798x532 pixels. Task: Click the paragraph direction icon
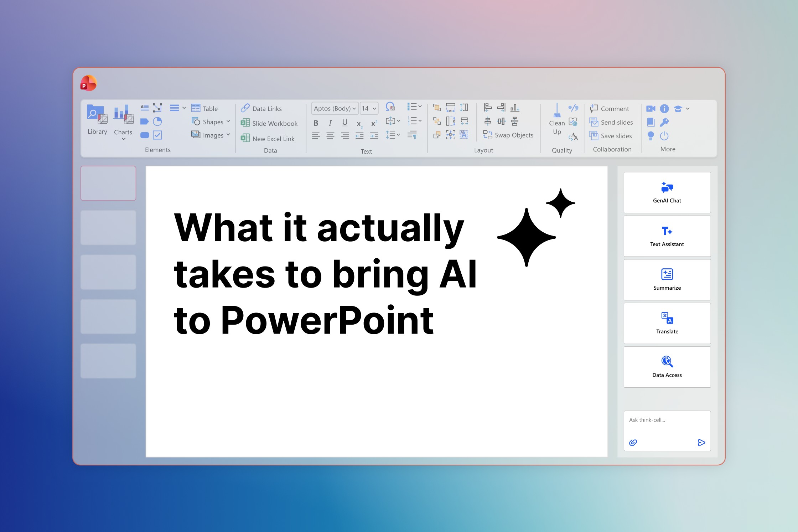click(412, 135)
